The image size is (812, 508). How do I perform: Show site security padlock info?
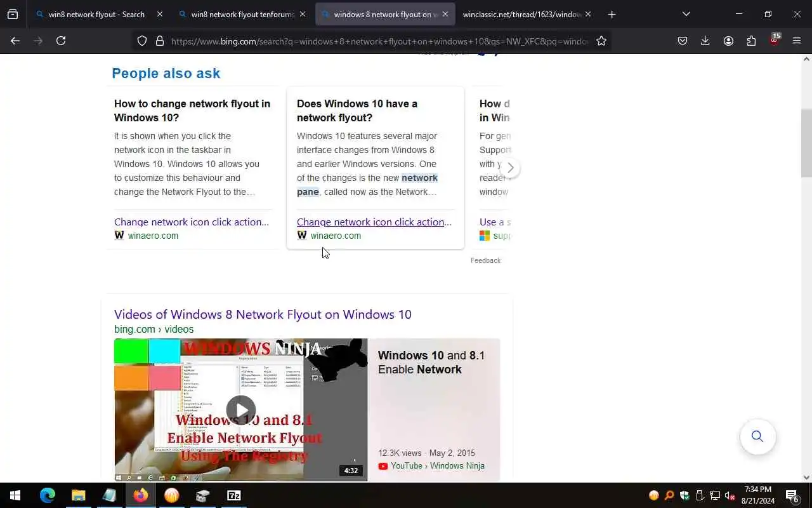tap(159, 41)
